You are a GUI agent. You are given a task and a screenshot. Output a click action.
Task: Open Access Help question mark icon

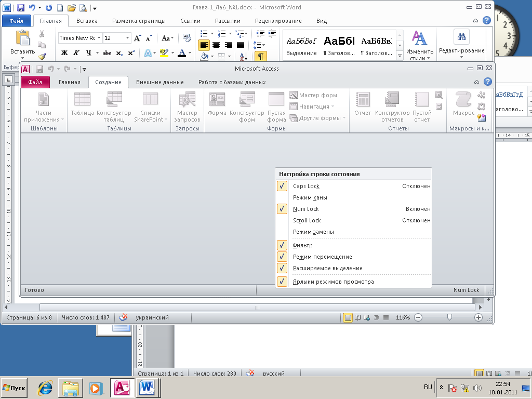pyautogui.click(x=487, y=82)
